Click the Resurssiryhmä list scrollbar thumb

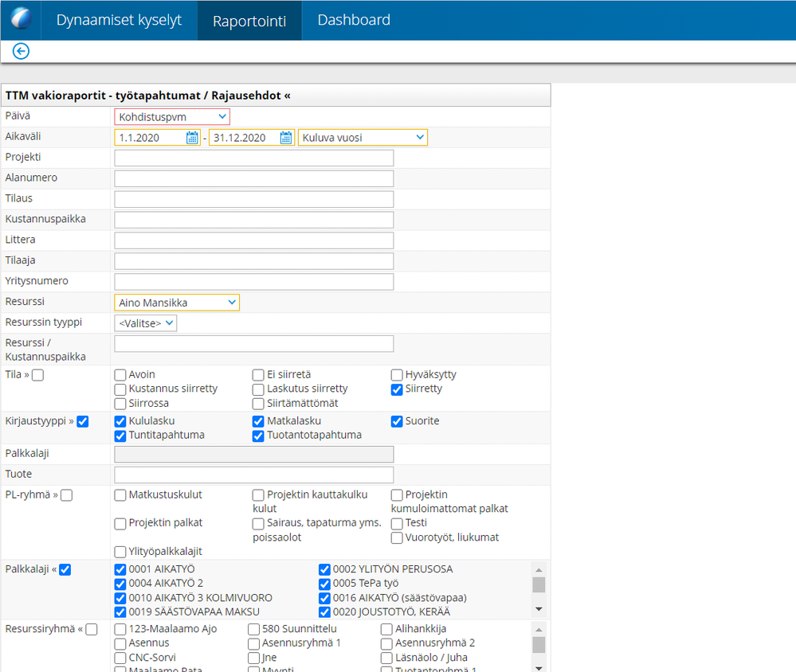pyautogui.click(x=539, y=645)
